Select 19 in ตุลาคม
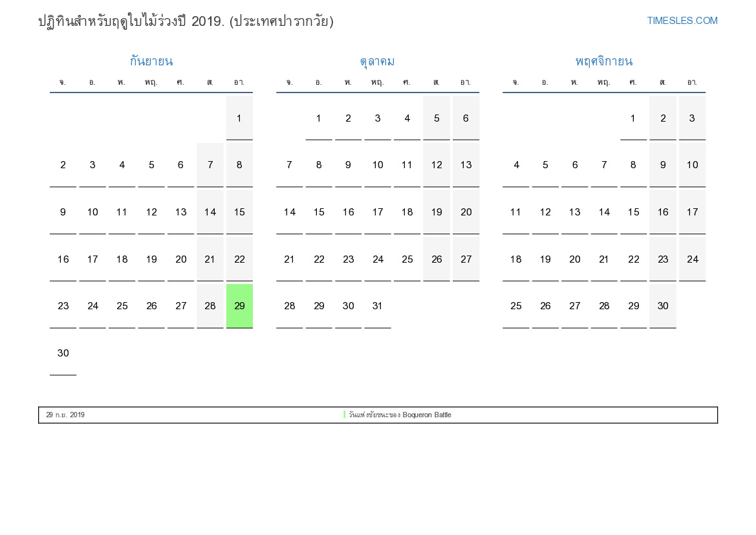Image resolution: width=756 pixels, height=535 pixels. 437,212
